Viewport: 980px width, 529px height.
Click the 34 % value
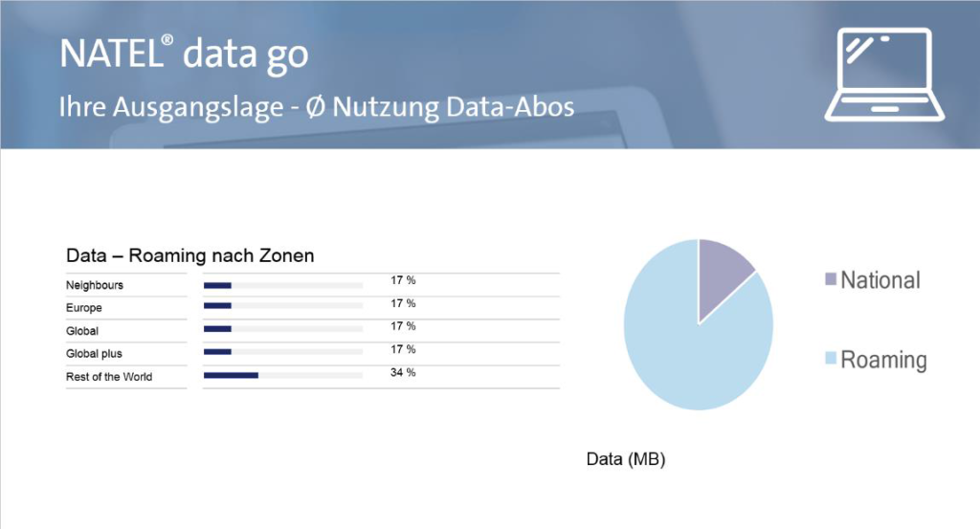coord(403,372)
